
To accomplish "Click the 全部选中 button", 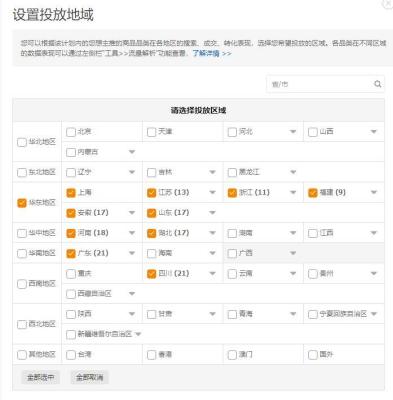I will coord(40,377).
